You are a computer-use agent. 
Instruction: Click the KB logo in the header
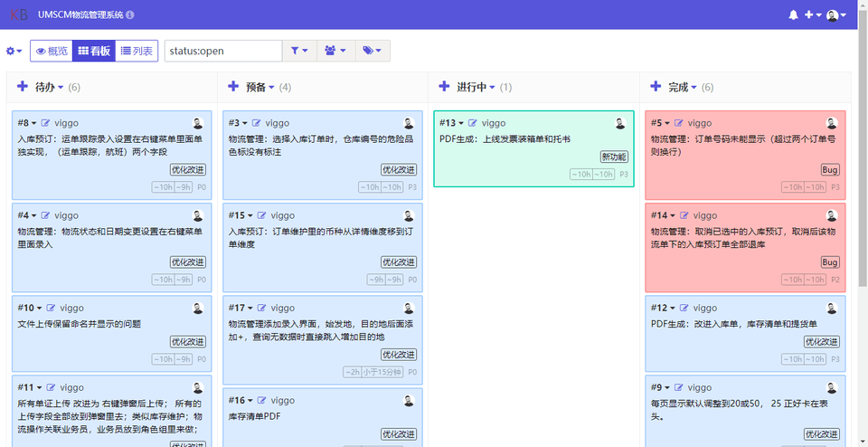(x=18, y=15)
